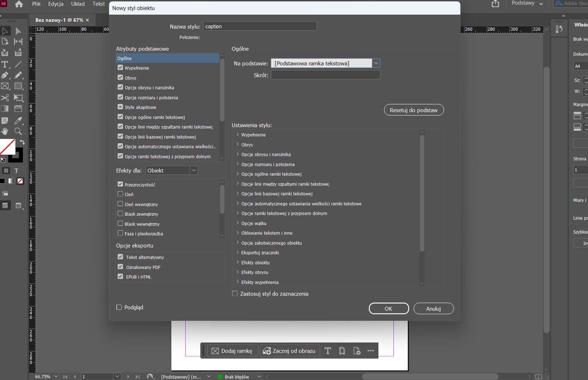Click the Anuluj button
The width and height of the screenshot is (588, 380).
pyautogui.click(x=434, y=309)
